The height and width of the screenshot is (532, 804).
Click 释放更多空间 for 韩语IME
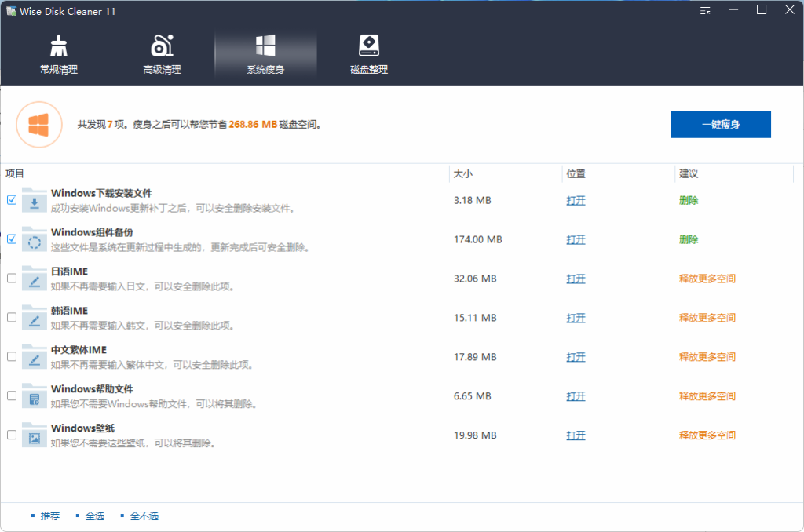(707, 318)
